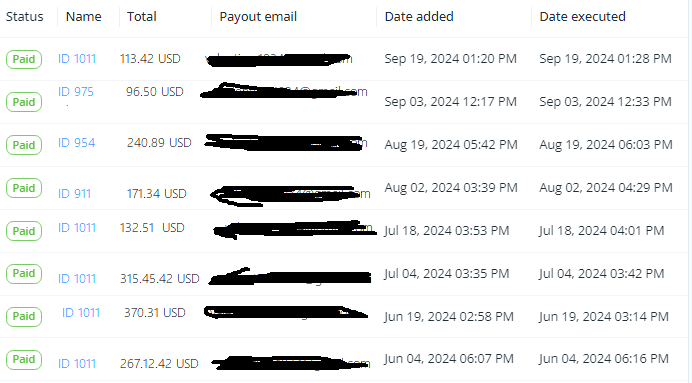Sort by the Date executed column header
The image size is (692, 383).
(583, 17)
